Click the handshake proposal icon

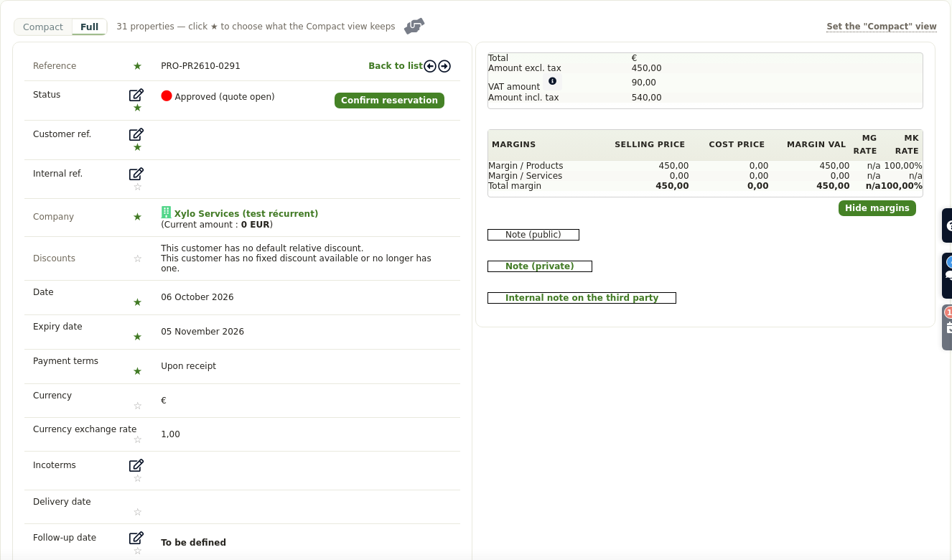(414, 27)
